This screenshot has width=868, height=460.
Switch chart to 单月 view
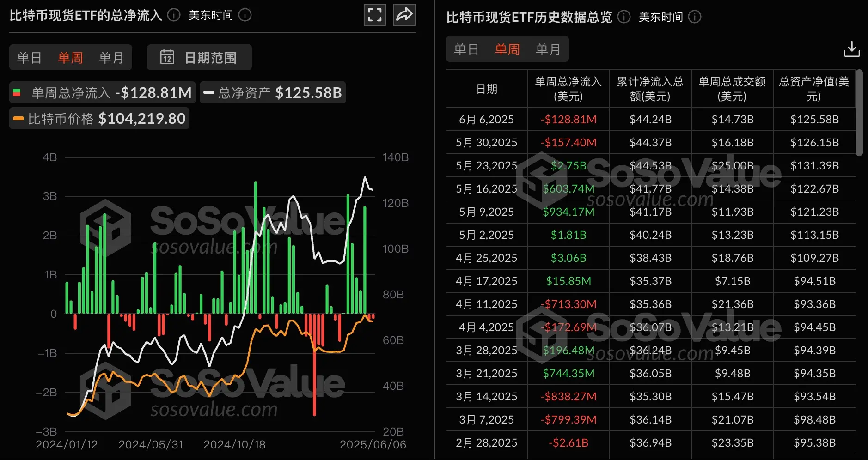point(111,58)
